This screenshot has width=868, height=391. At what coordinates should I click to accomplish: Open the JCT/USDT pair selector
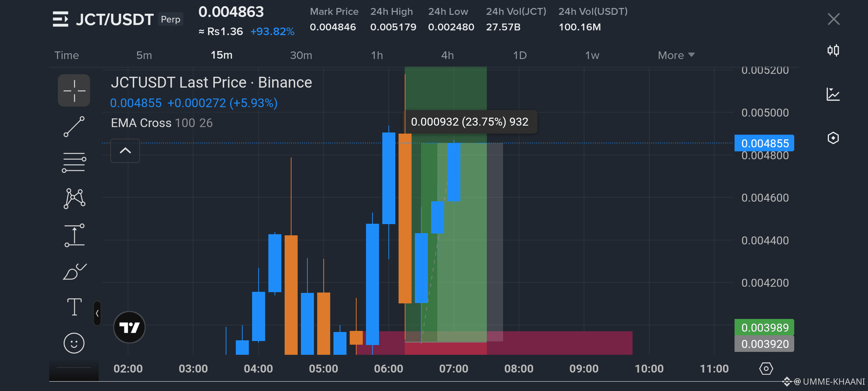pyautogui.click(x=115, y=20)
